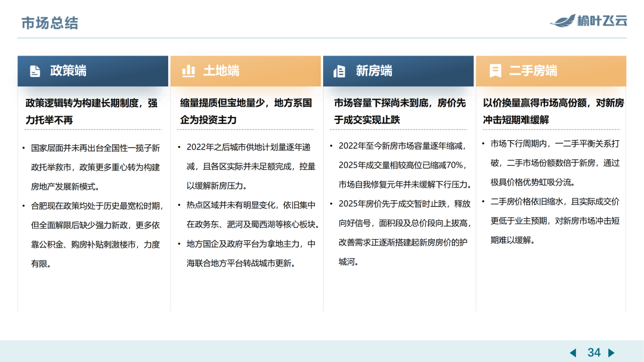Viewport: 644px width, 362px height.
Task: Click the document icon in 政策端 header
Action: pyautogui.click(x=35, y=71)
